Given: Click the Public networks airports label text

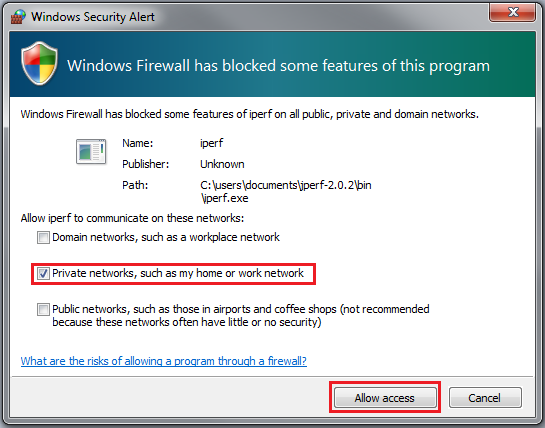Looking at the screenshot, I should (x=241, y=315).
